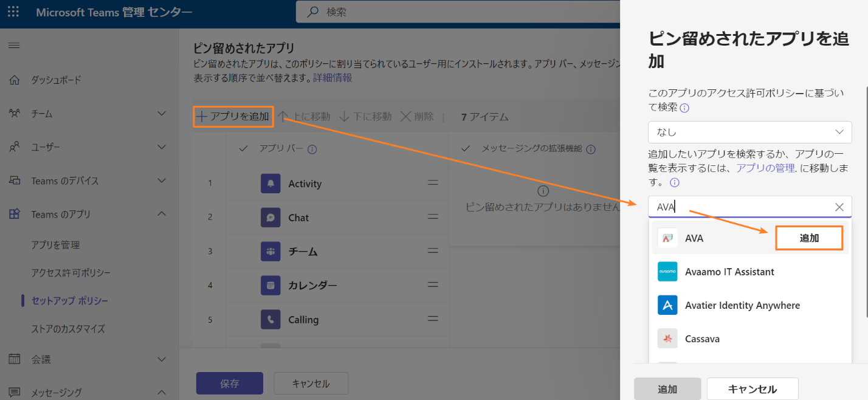Click the チーム app icon in list
Image resolution: width=868 pixels, height=400 pixels.
(x=270, y=252)
